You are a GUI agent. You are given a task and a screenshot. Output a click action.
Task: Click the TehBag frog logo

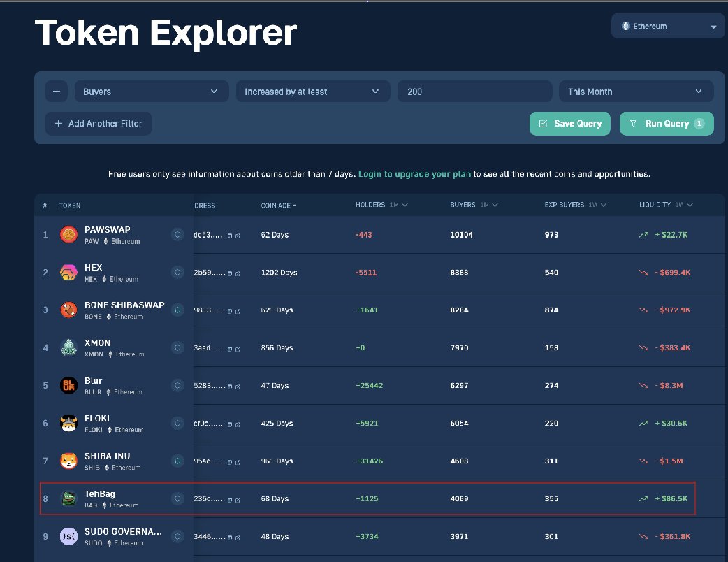point(68,498)
